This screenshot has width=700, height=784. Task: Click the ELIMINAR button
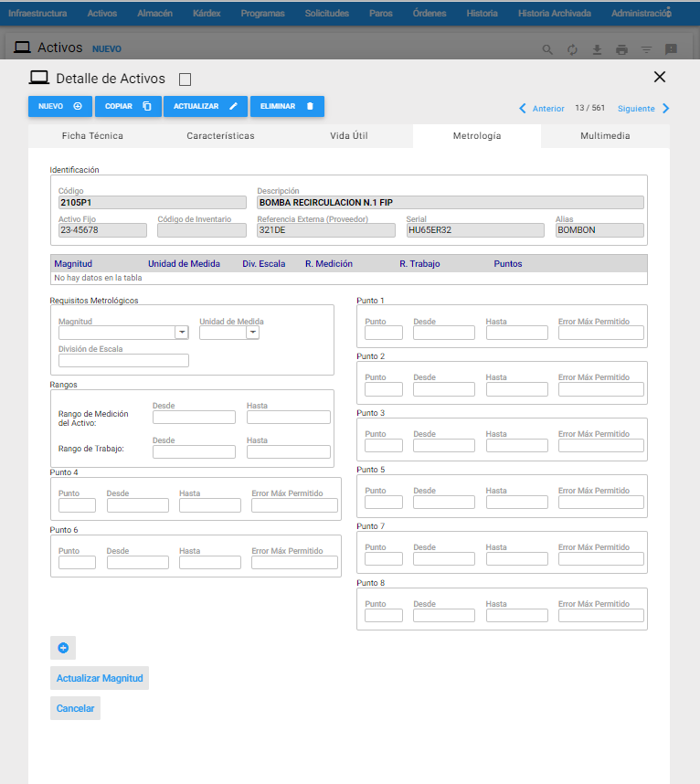click(287, 107)
